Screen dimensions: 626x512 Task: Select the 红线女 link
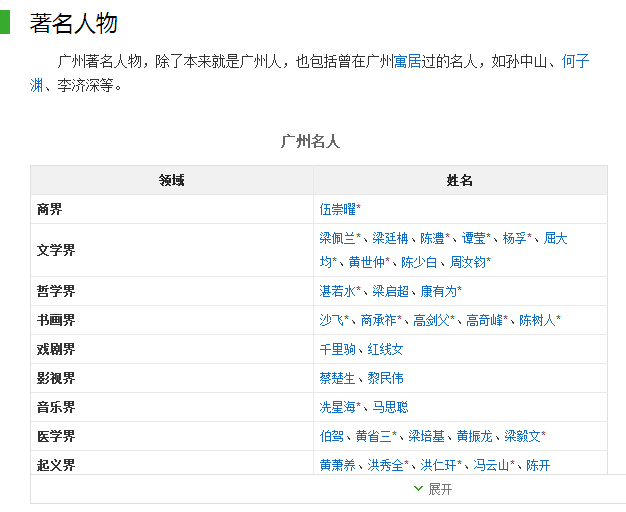click(385, 349)
